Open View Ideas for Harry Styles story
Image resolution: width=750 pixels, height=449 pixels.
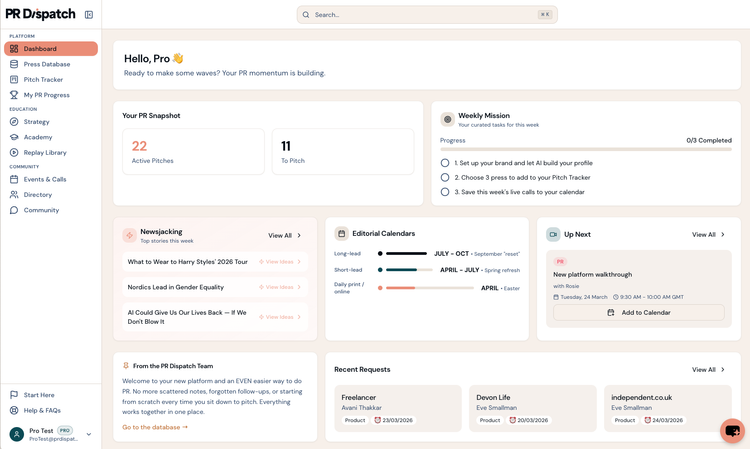[x=280, y=262]
